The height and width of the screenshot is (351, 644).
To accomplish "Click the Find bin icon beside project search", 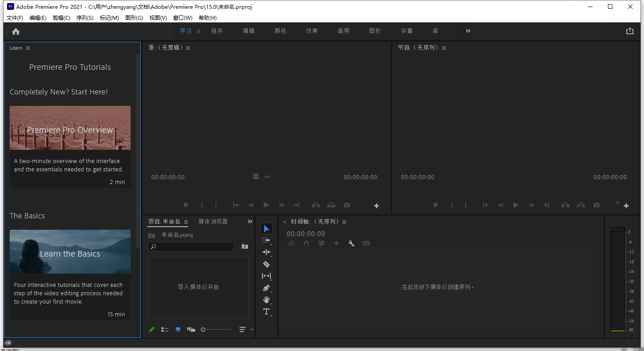I will (245, 246).
